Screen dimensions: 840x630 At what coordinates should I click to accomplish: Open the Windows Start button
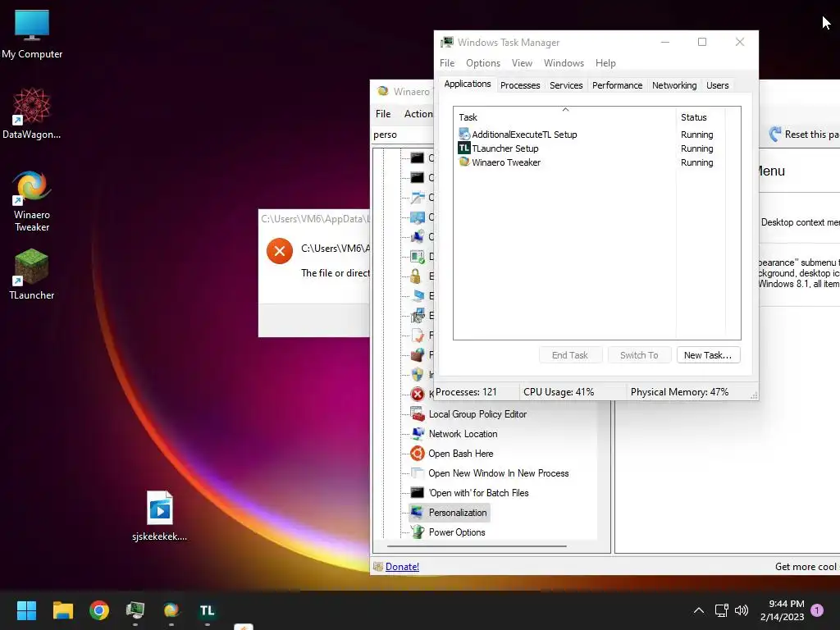pyautogui.click(x=26, y=610)
